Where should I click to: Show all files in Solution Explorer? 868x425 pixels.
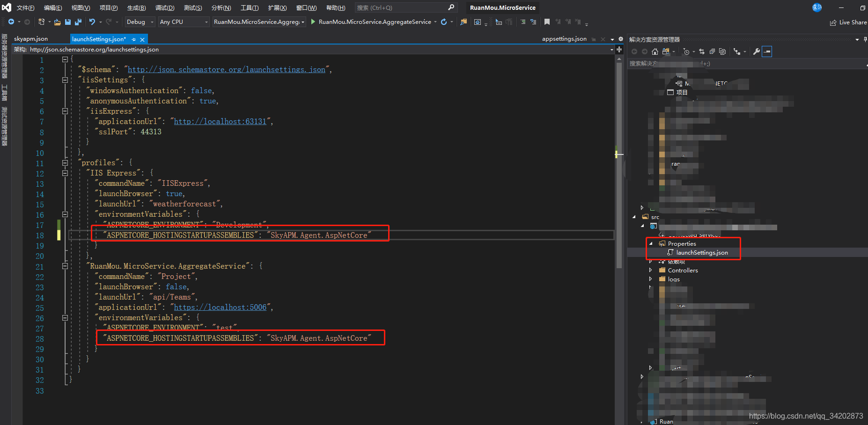coord(722,51)
